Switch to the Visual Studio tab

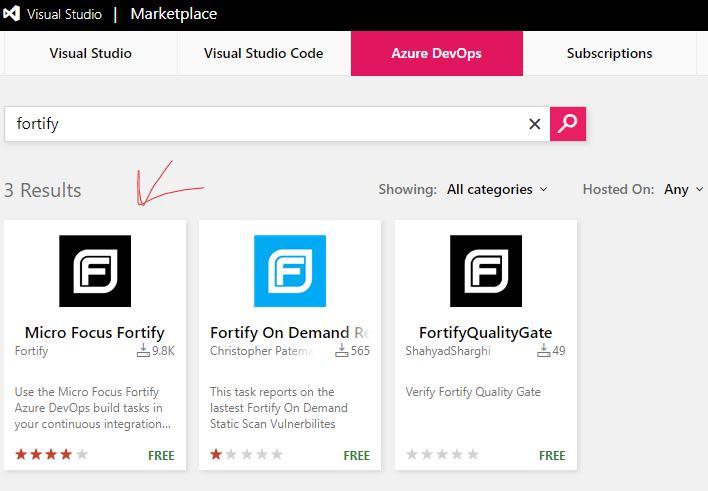pos(90,54)
